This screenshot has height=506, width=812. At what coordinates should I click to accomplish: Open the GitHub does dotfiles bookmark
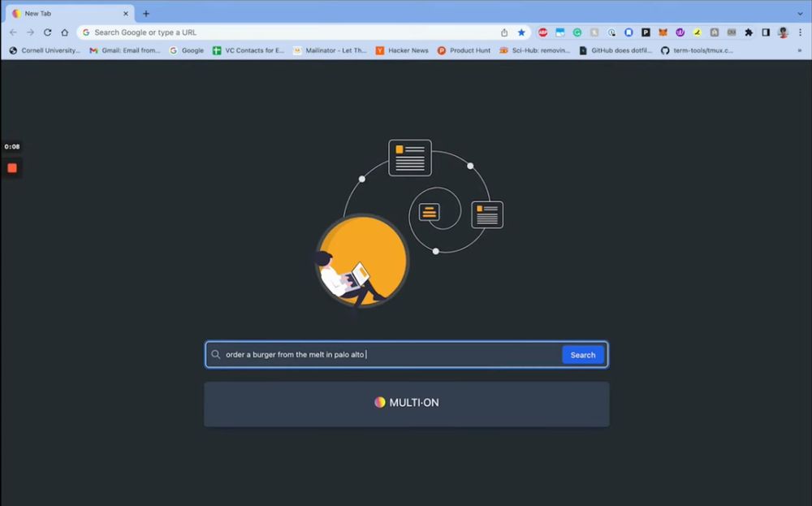(615, 50)
